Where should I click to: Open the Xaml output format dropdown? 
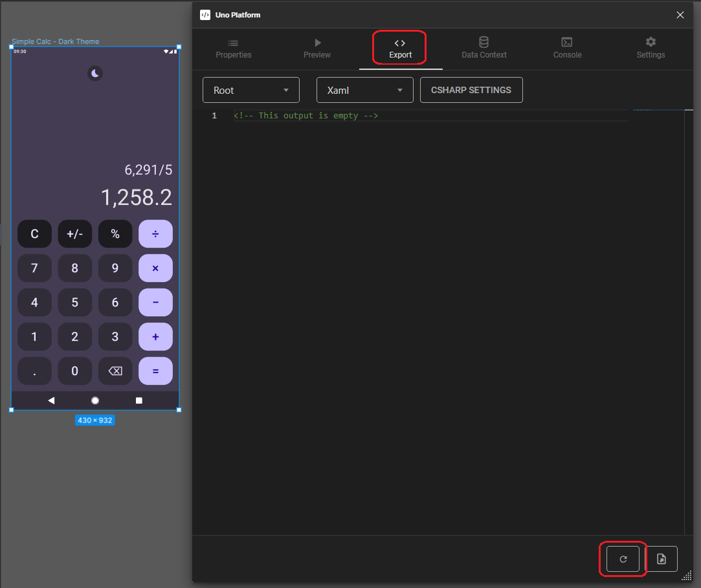(364, 90)
